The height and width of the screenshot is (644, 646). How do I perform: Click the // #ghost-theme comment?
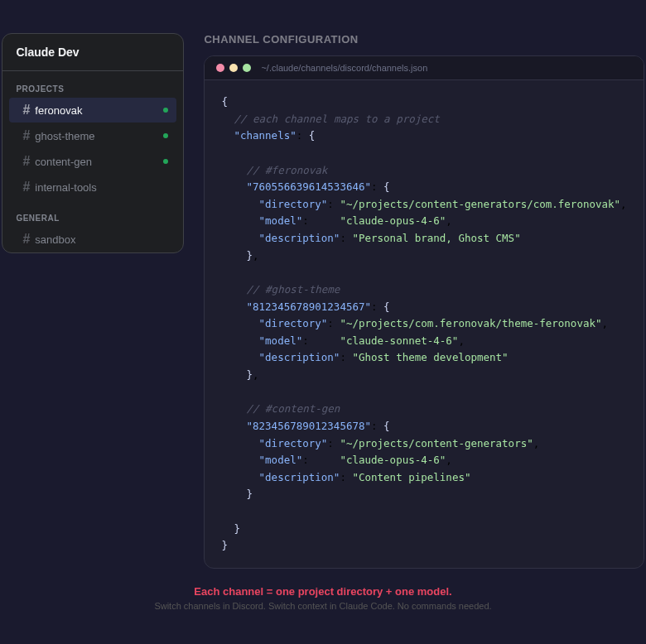(x=293, y=290)
